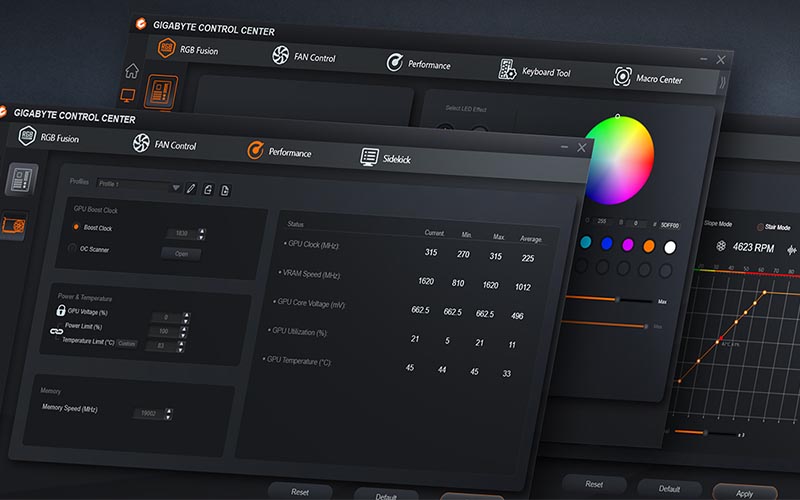Image resolution: width=800 pixels, height=500 pixels.
Task: Increase Power Limit with up arrow
Action: click(x=183, y=330)
